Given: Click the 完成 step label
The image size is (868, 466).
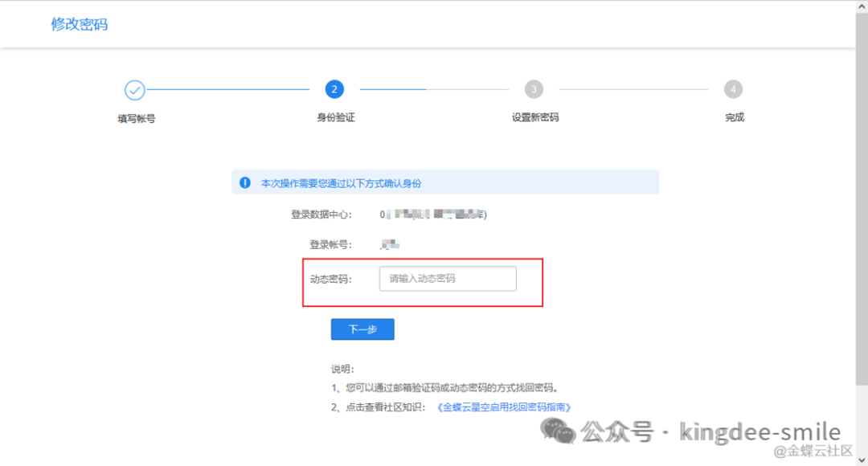Looking at the screenshot, I should pyautogui.click(x=735, y=117).
